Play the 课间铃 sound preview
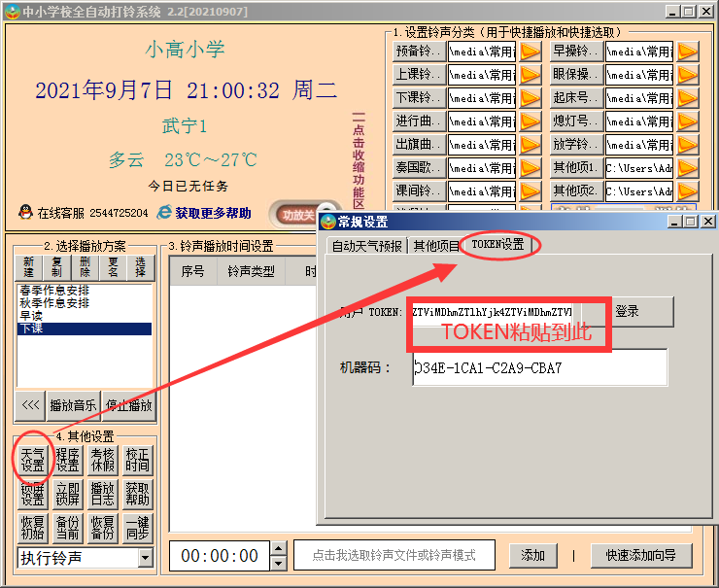The width and height of the screenshot is (719, 588). pos(531,191)
